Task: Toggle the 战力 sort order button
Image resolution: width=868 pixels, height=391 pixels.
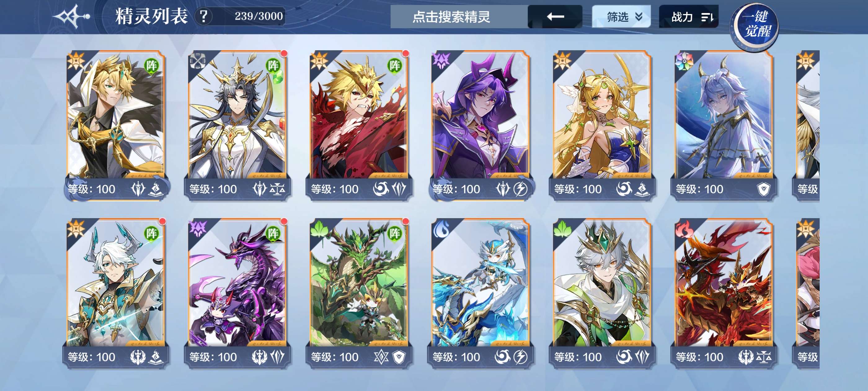Action: click(689, 16)
